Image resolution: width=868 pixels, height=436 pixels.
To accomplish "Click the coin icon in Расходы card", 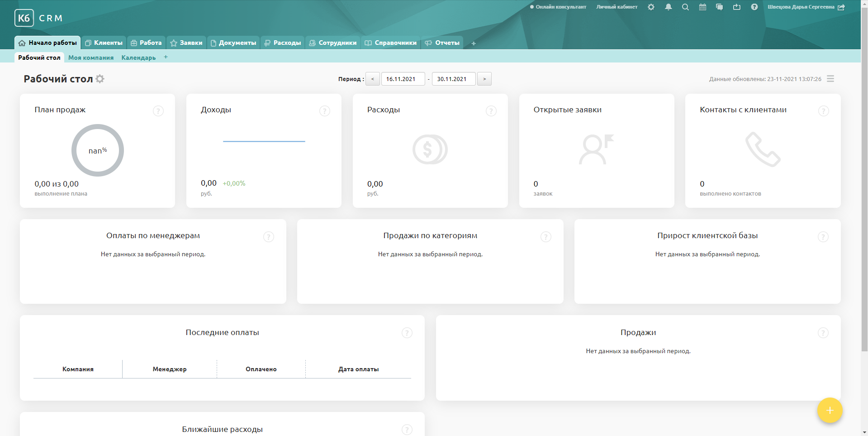I will (430, 149).
